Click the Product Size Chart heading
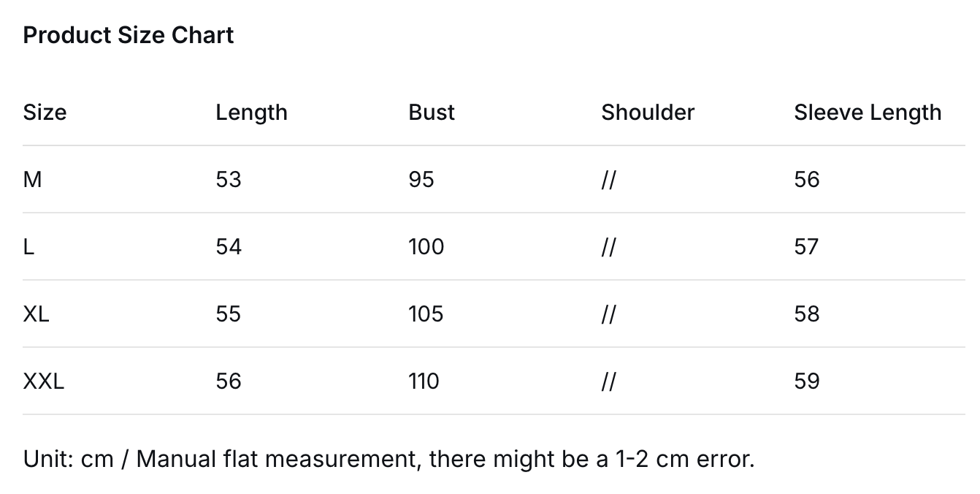980x494 pixels. point(129,35)
